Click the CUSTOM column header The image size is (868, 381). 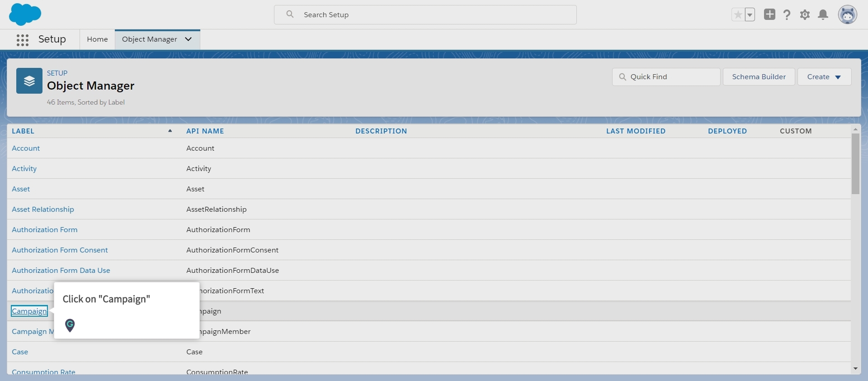(x=796, y=131)
